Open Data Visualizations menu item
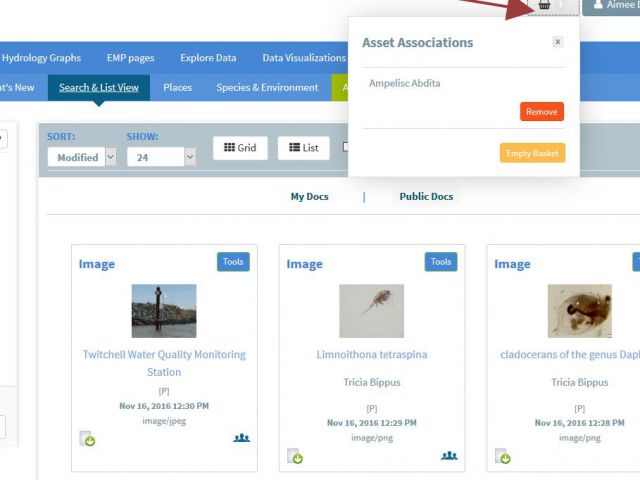This screenshot has width=640, height=480. pos(304,58)
